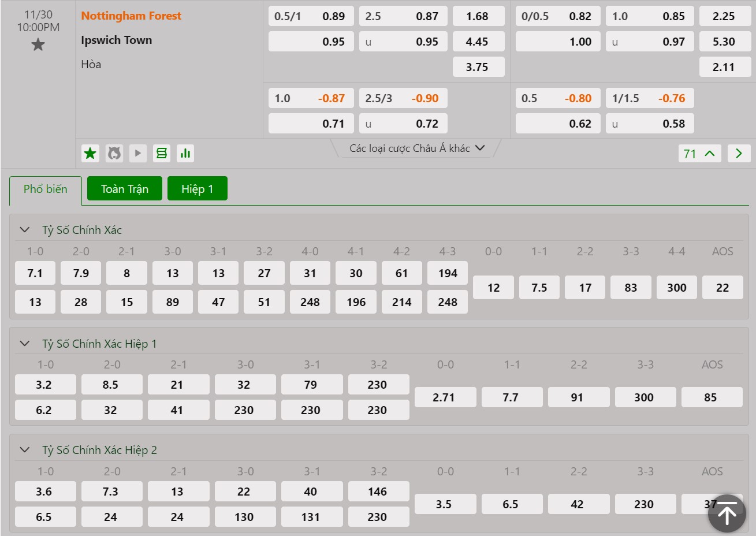Select first-half handicap 0/0.5 odds 0.82
Screen dimensions: 756x536
coord(558,16)
